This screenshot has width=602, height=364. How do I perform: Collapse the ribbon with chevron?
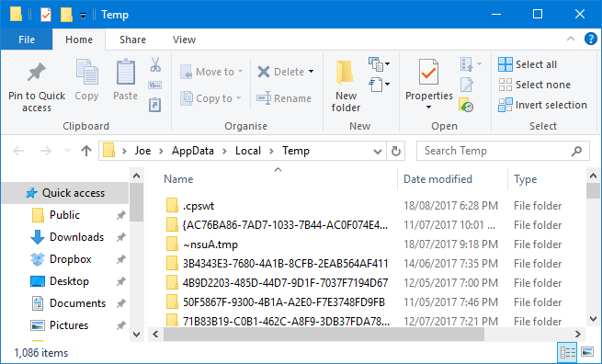click(x=571, y=39)
